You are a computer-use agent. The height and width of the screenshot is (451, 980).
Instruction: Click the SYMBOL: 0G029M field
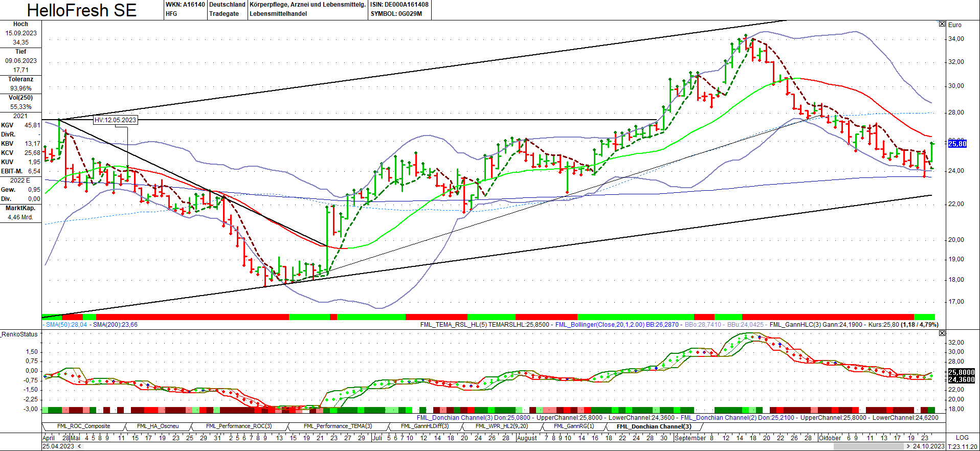point(396,14)
